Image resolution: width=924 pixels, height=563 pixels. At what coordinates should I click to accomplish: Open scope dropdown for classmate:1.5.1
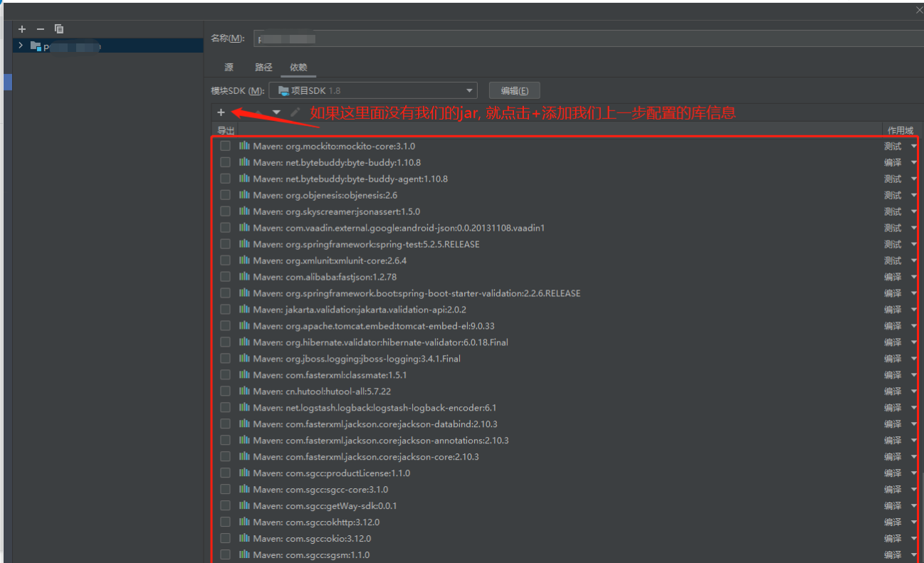tap(913, 375)
